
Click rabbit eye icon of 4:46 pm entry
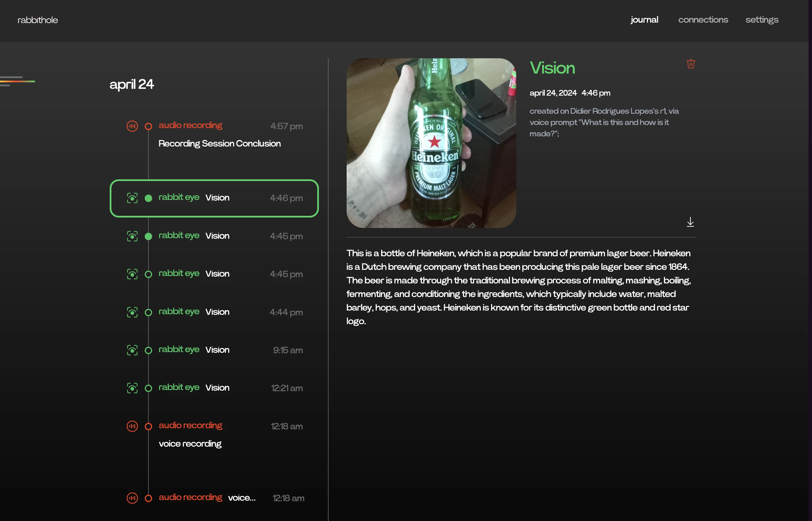point(132,198)
